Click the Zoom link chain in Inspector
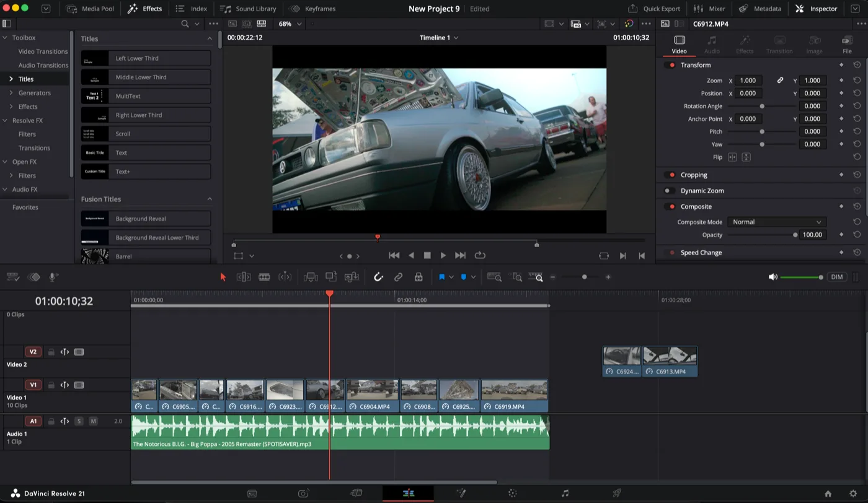The image size is (868, 503). coord(781,81)
